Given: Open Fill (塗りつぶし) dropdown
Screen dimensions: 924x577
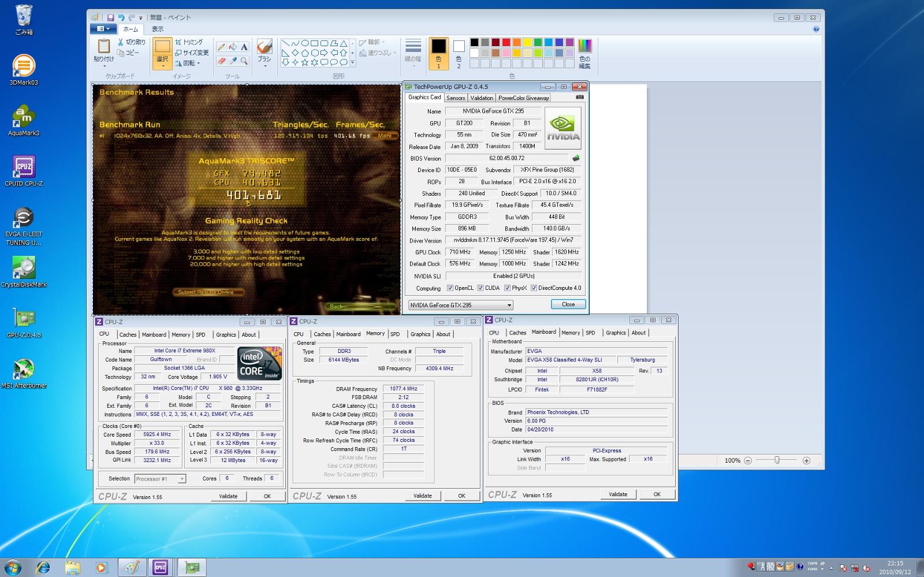Looking at the screenshot, I should tap(378, 53).
